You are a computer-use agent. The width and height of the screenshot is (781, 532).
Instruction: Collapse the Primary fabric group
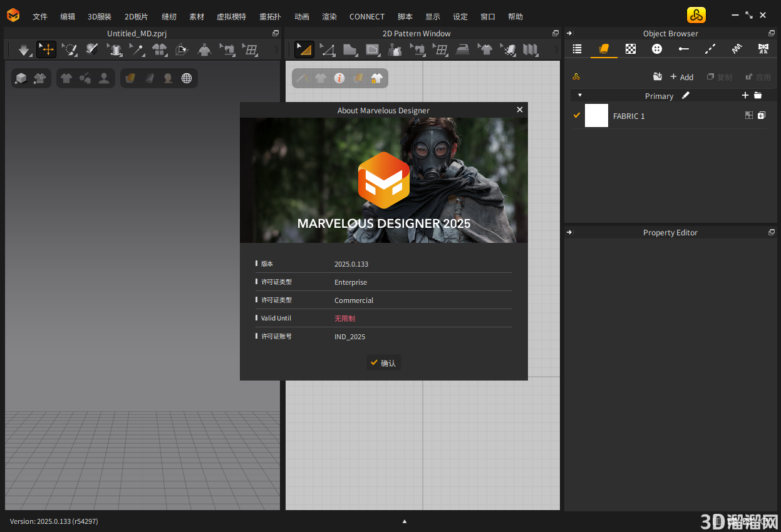[580, 96]
